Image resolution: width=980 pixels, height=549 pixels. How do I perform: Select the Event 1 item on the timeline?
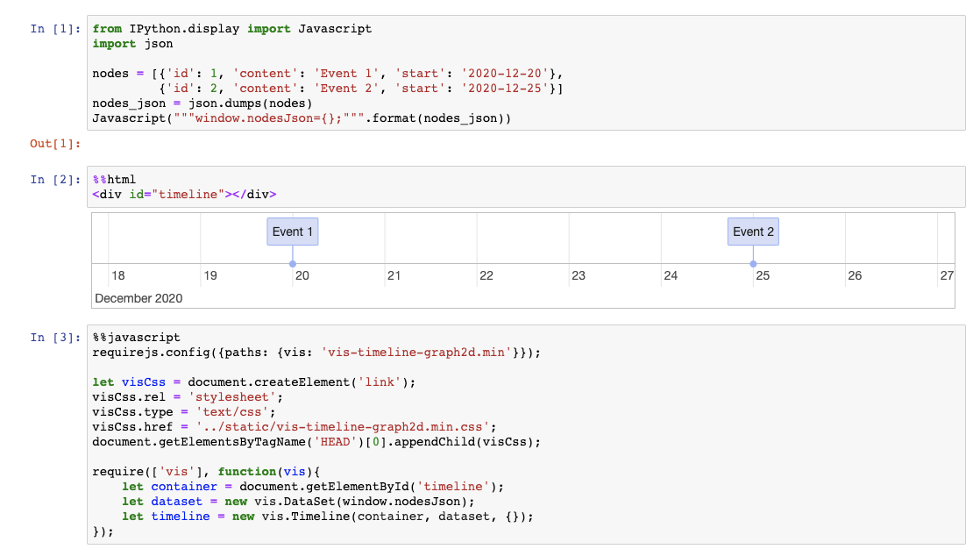tap(292, 231)
